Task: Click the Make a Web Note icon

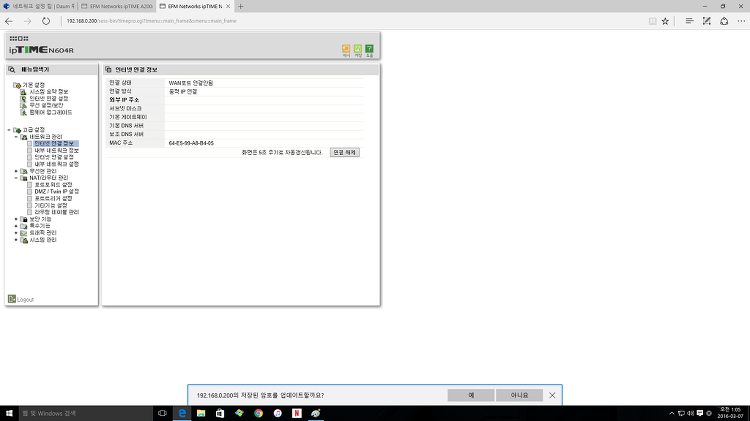Action: (x=706, y=21)
